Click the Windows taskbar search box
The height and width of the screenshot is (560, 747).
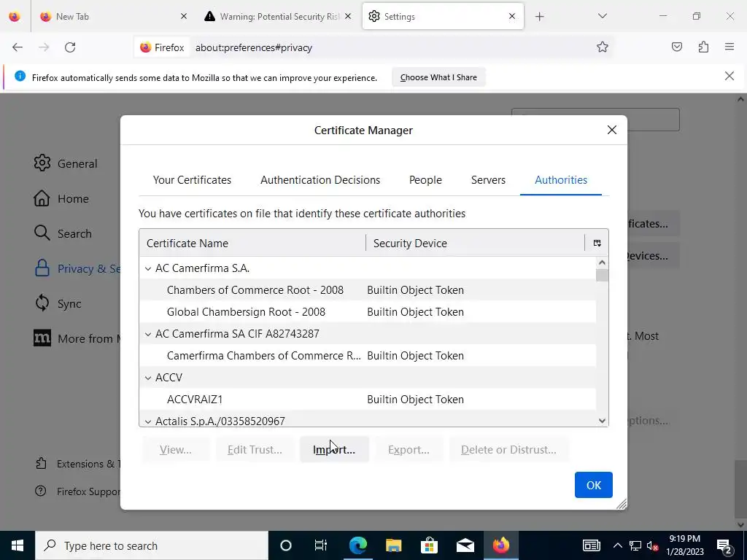(x=152, y=545)
